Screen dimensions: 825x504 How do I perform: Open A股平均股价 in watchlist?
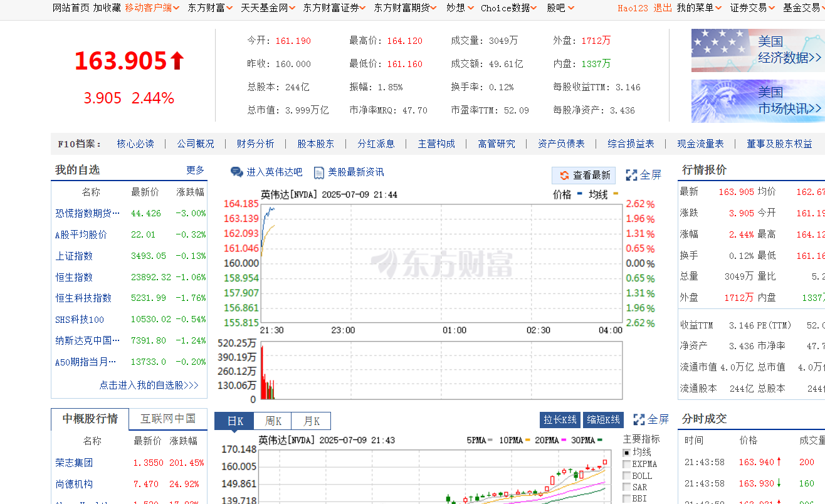[81, 234]
